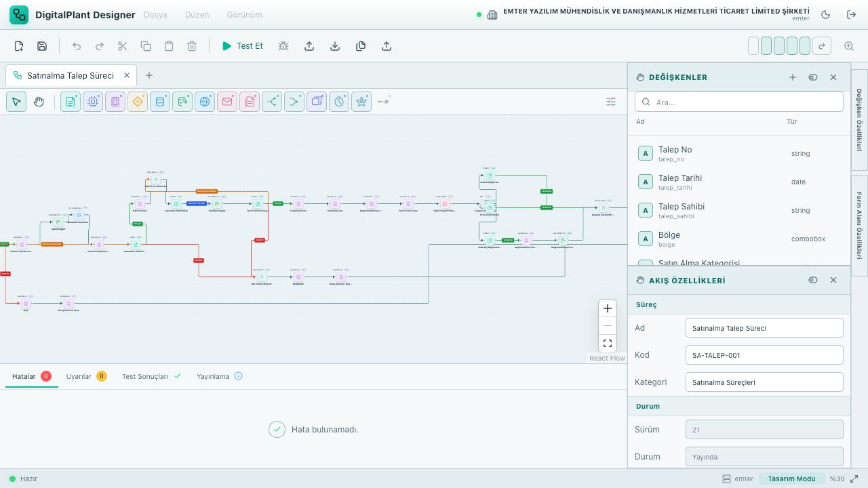Pick the mail envelope node tool
Screen dimensions: 868x488
[x=227, y=102]
